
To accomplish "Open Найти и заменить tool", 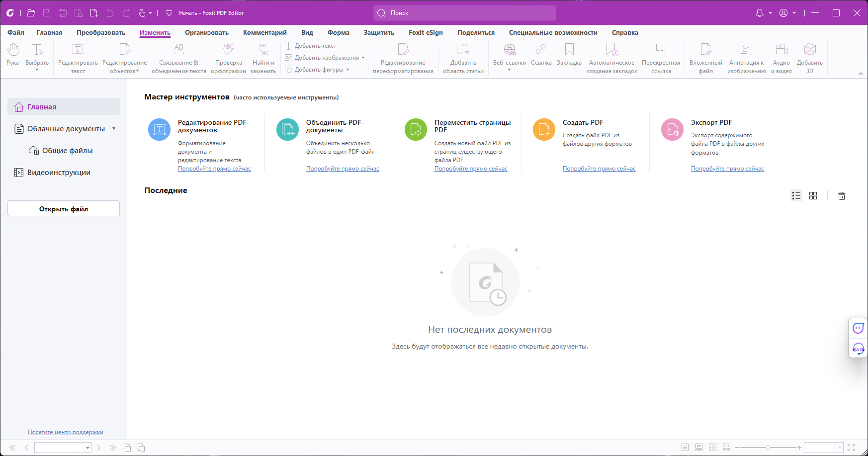I will (x=263, y=58).
